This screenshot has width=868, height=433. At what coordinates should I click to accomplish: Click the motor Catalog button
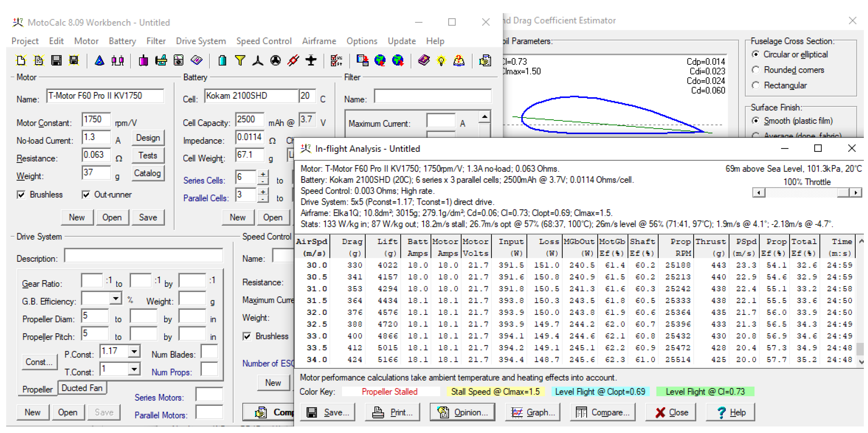pos(147,173)
